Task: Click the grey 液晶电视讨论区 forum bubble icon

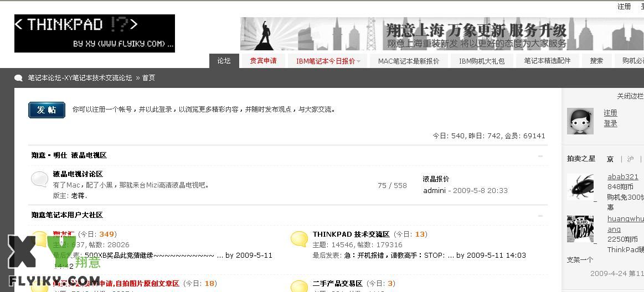Action: point(39,179)
